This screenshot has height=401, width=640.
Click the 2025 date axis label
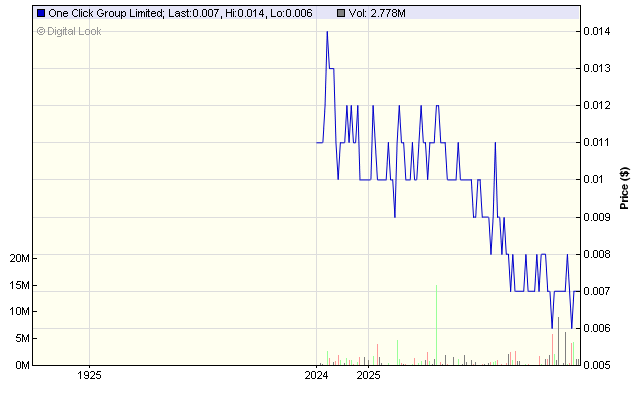[x=369, y=375]
